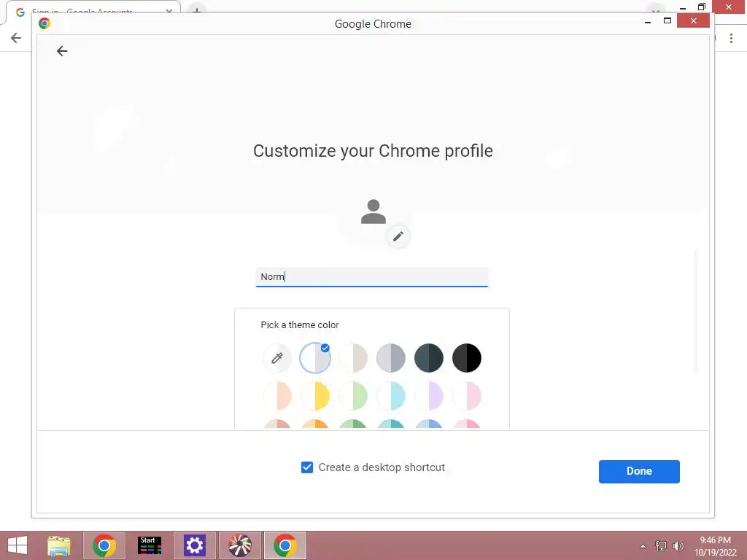Show hidden system tray icons
The image size is (747, 560).
coord(643,546)
